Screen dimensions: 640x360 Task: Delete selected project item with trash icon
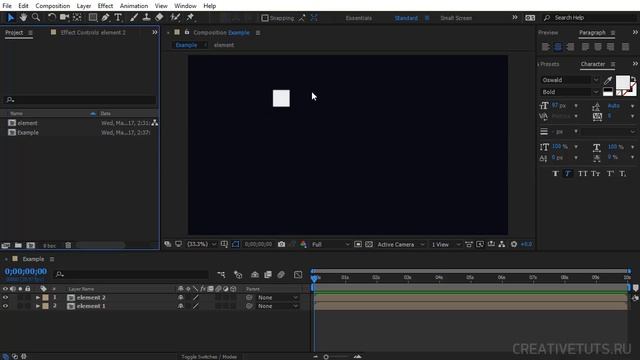click(68, 245)
